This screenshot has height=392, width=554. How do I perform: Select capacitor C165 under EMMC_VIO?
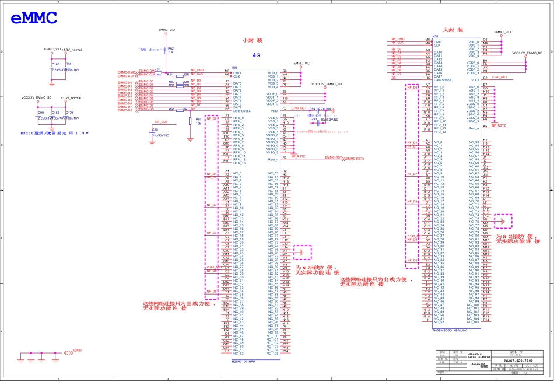(x=53, y=67)
